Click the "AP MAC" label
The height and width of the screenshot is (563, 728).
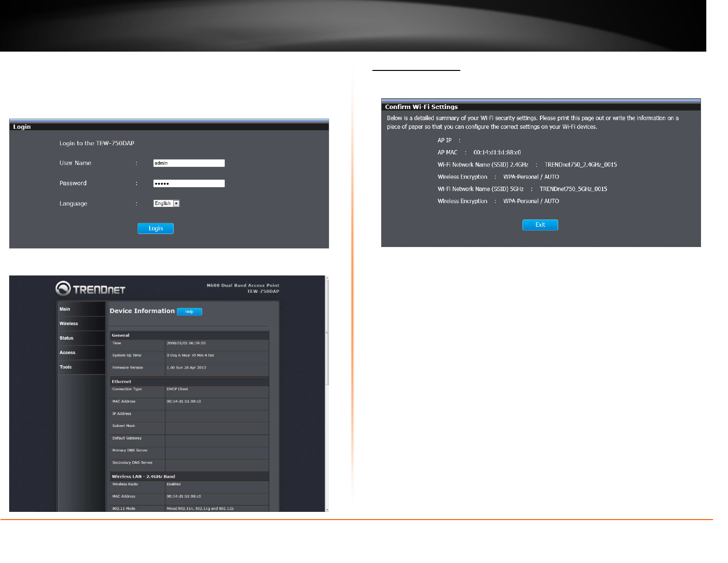(x=448, y=152)
